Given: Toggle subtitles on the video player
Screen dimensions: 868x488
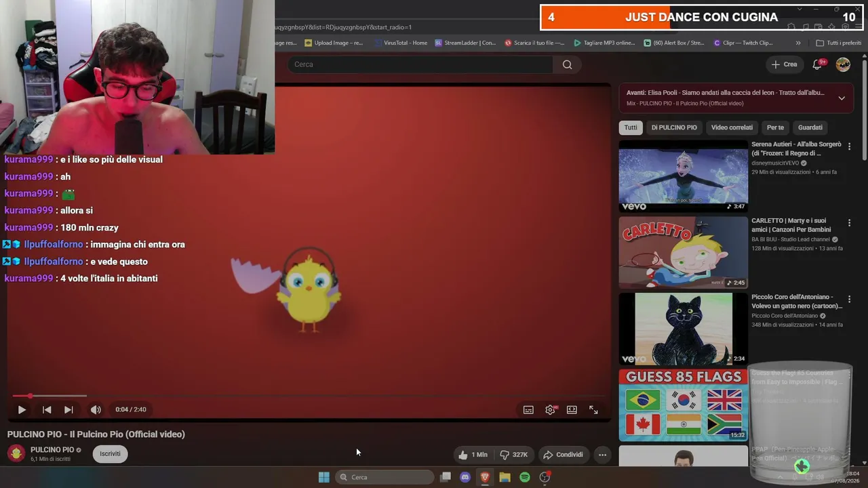Looking at the screenshot, I should click(528, 409).
